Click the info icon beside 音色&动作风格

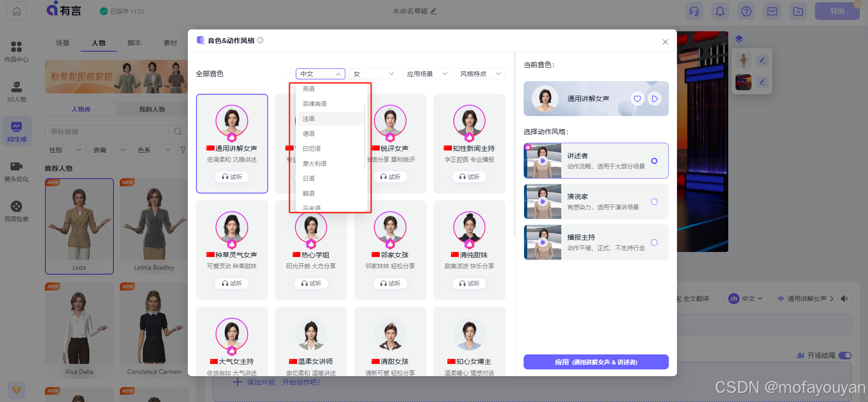pos(260,40)
